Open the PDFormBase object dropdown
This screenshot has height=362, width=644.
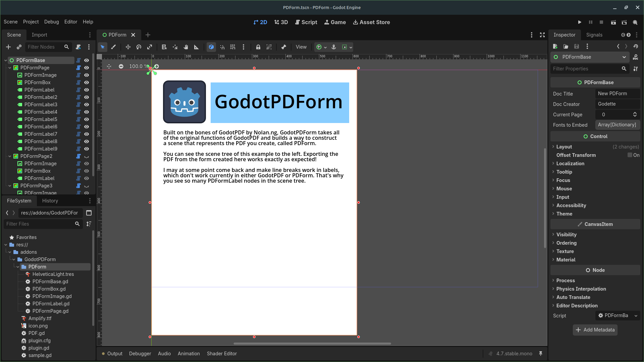tap(590, 57)
